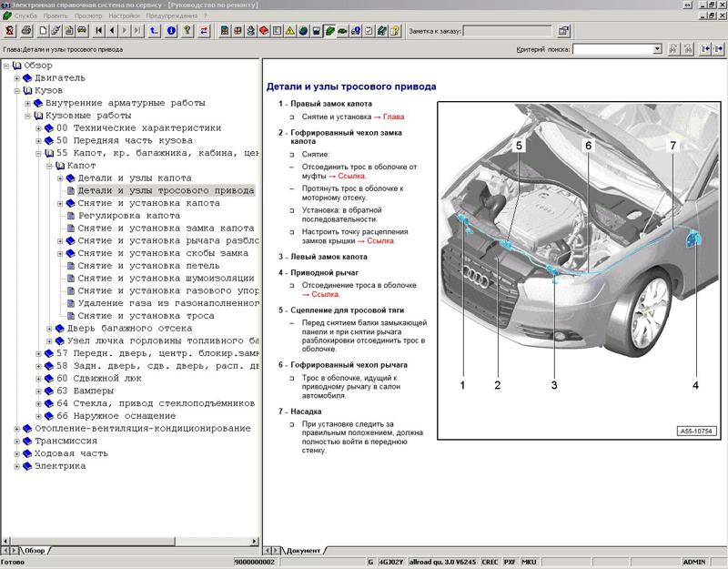Expand 63 Бамперы tree node
This screenshot has height=569, width=728.
pos(38,391)
